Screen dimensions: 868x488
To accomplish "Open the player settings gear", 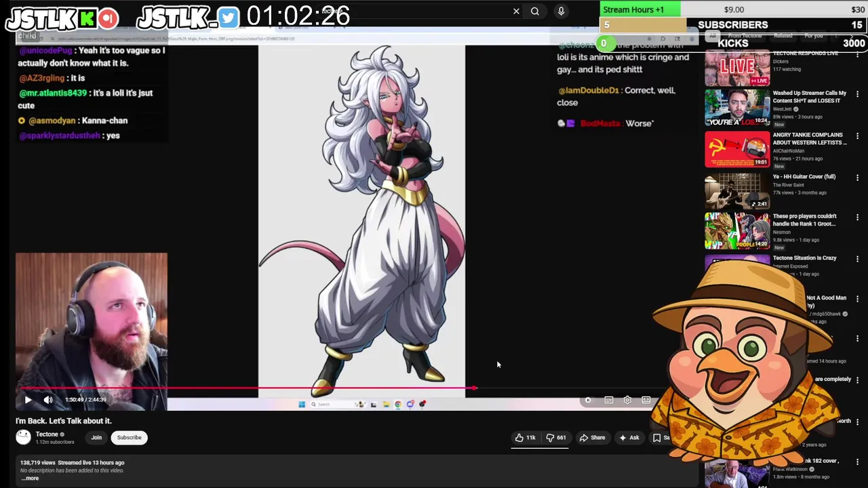I will click(627, 400).
